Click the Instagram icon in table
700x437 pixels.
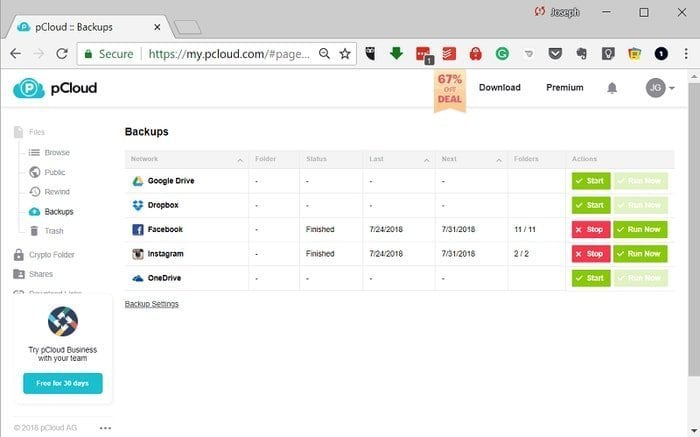click(x=138, y=254)
